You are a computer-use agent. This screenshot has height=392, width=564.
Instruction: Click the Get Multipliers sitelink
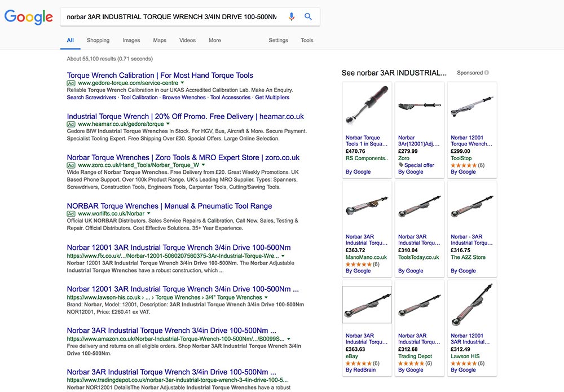click(272, 97)
